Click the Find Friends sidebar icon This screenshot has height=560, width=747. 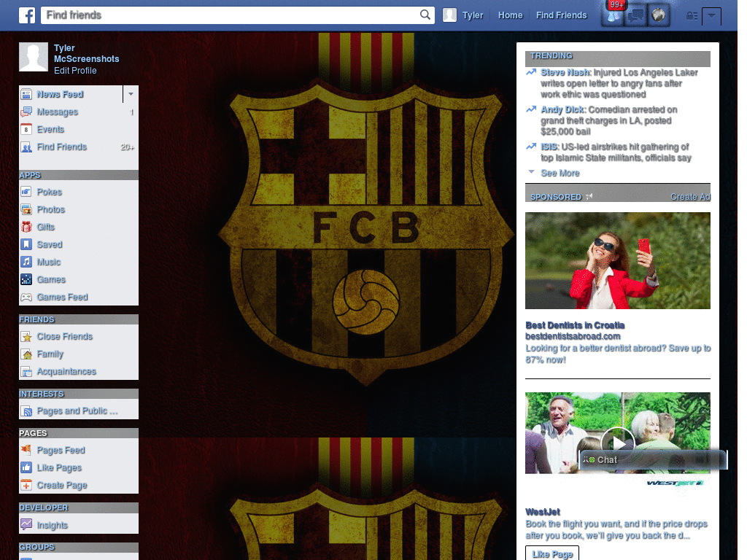click(26, 147)
